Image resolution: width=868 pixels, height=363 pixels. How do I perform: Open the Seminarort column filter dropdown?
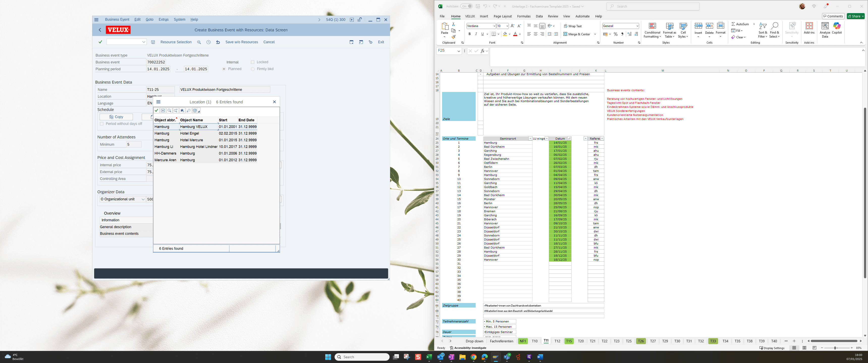[530, 139]
